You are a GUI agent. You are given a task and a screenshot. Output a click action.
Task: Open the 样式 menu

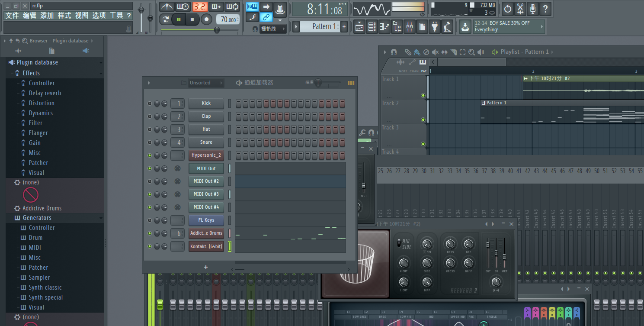tap(64, 16)
